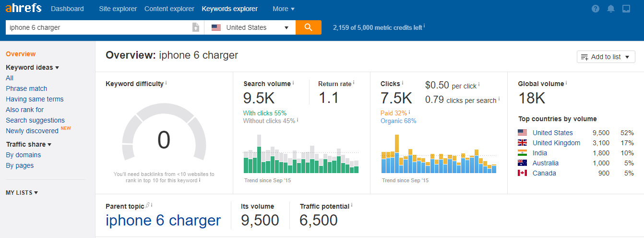Open the parent topic iphone 6 charger link

[163, 221]
